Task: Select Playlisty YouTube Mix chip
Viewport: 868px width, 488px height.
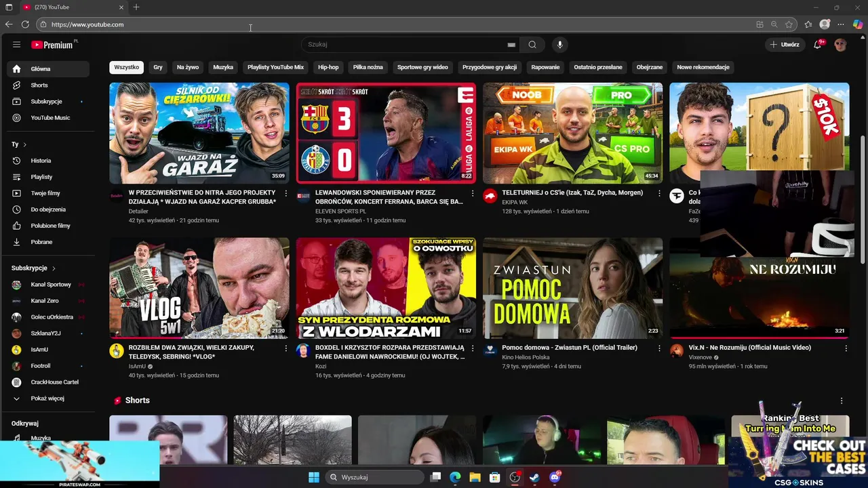Action: click(x=275, y=67)
